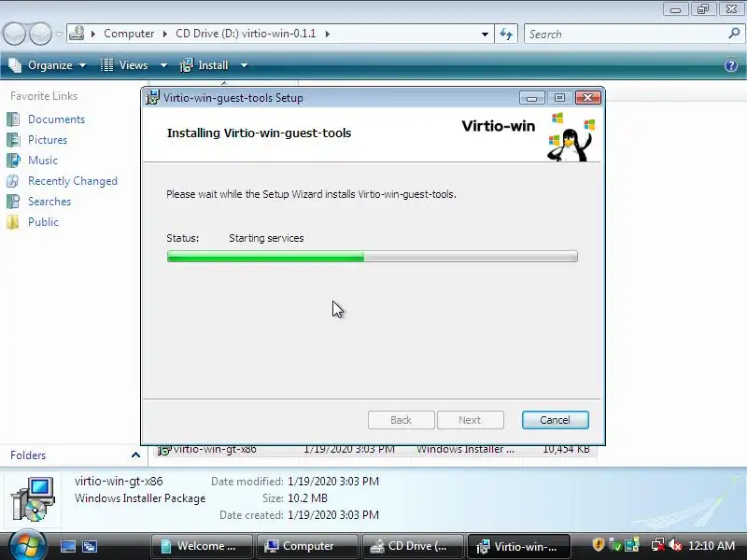747x560 pixels.
Task: Click the drive icon in address bar
Action: (x=77, y=34)
